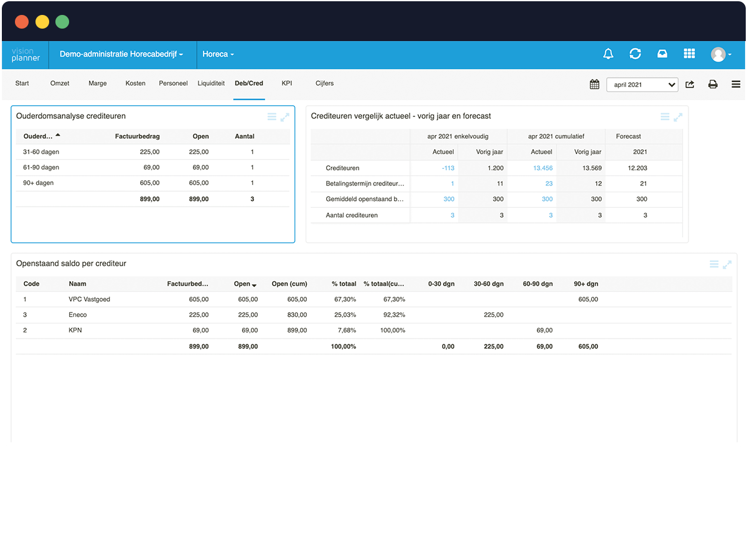This screenshot has height=560, width=747.
Task: Click the 13.456 cumulative Crediteuren link
Action: [543, 168]
